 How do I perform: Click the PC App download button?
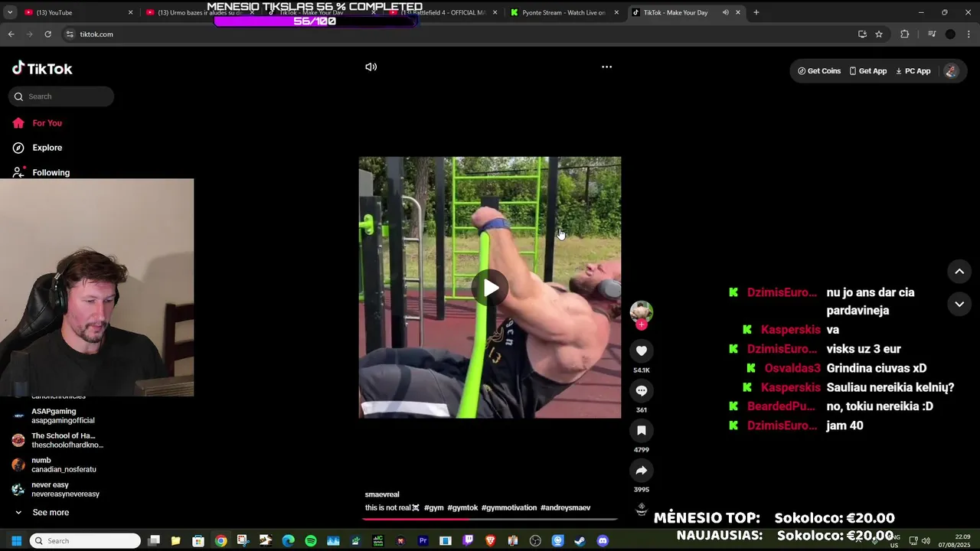pyautogui.click(x=913, y=70)
